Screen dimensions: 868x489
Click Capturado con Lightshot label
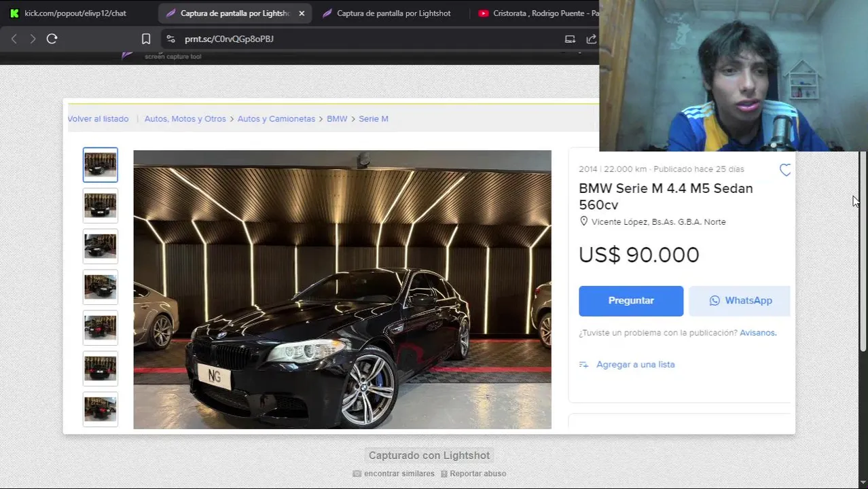pos(429,456)
